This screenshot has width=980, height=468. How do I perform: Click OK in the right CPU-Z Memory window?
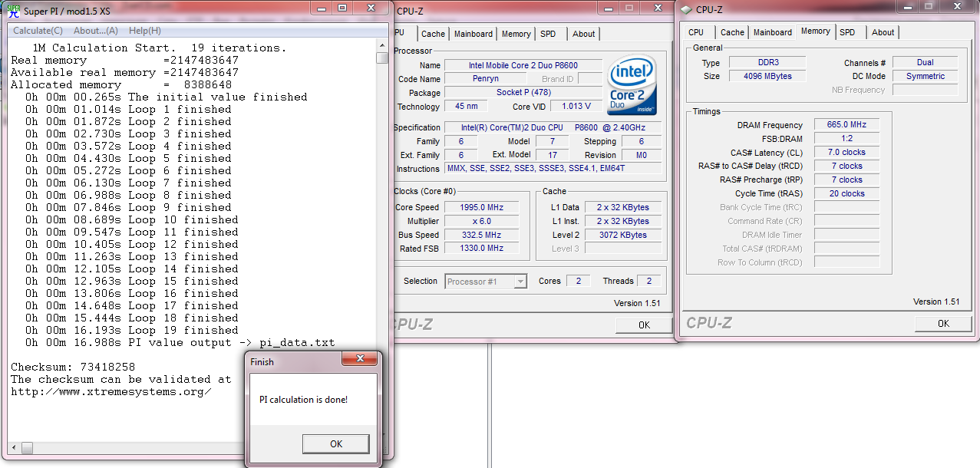pos(943,323)
